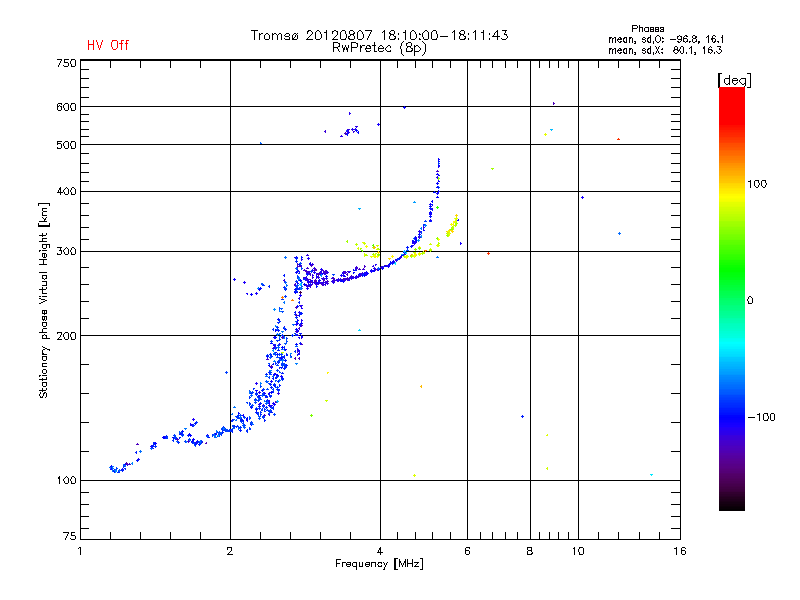Click the vertical blue trace rising above 400 km
The image size is (800, 600).
[438, 179]
